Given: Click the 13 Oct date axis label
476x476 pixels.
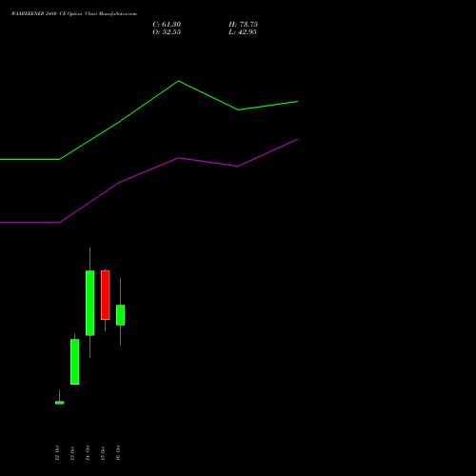Looking at the screenshot, I should 72,453.
